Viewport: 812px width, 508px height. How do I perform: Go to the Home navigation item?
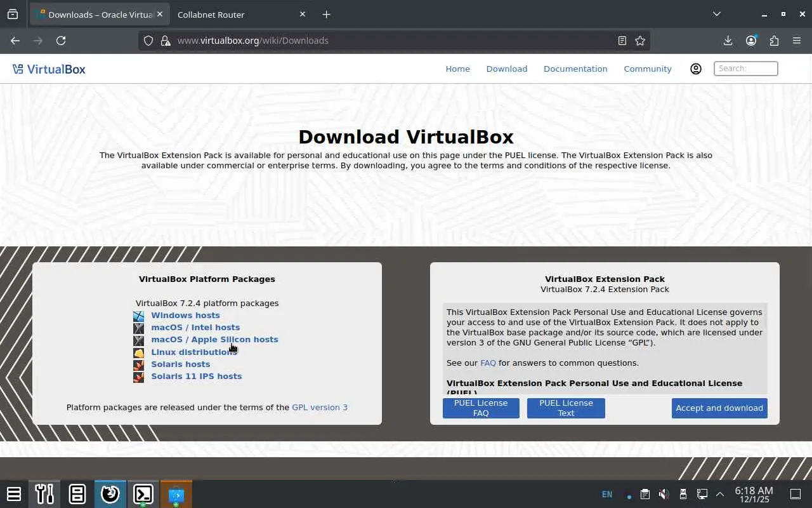457,69
